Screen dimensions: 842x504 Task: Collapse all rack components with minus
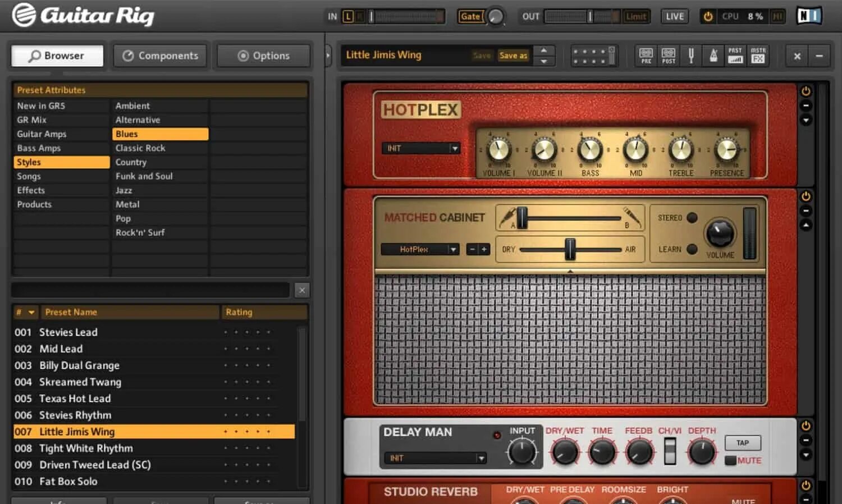click(x=819, y=56)
